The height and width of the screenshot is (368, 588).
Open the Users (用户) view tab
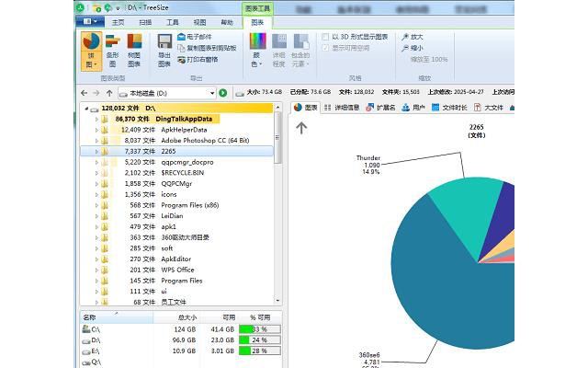pos(413,108)
